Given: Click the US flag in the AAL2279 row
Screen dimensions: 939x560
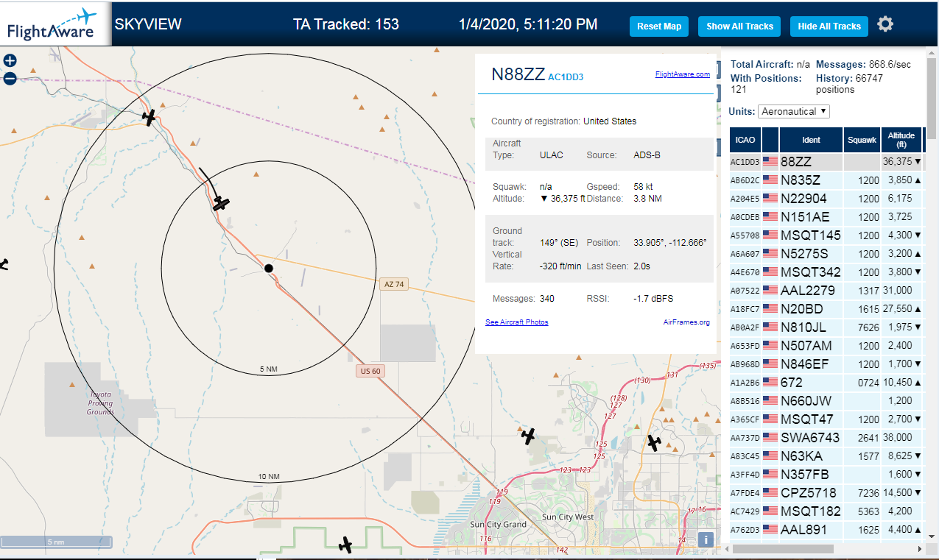Looking at the screenshot, I should pos(770,290).
